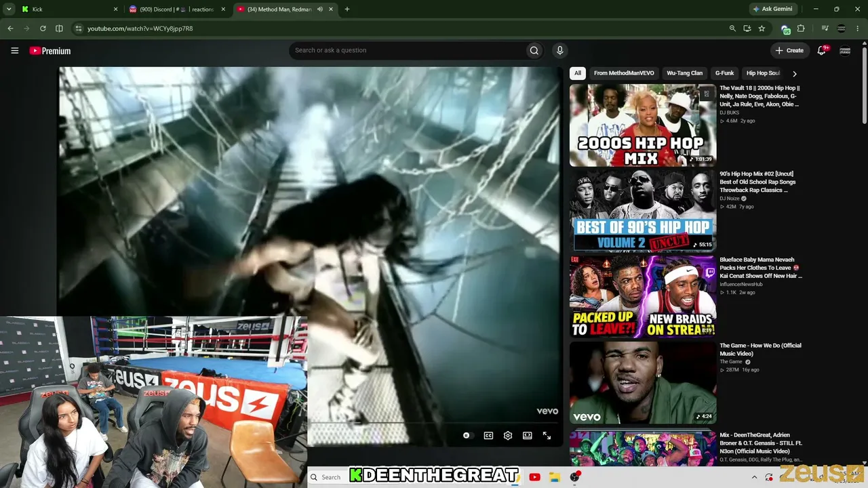Open OBS Studio from the taskbar
868x488 pixels.
click(x=575, y=477)
